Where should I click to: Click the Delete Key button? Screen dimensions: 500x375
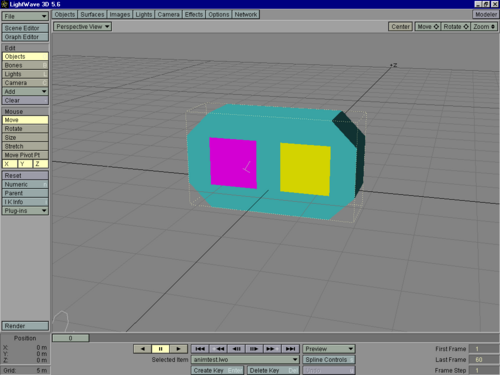click(x=273, y=370)
